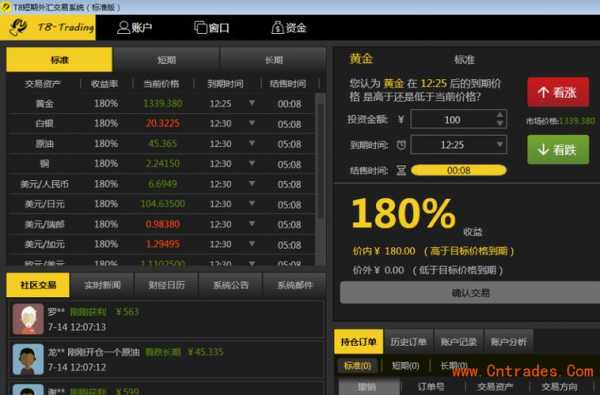Click the T8-Trading logo
This screenshot has width=600, height=395.
click(48, 28)
